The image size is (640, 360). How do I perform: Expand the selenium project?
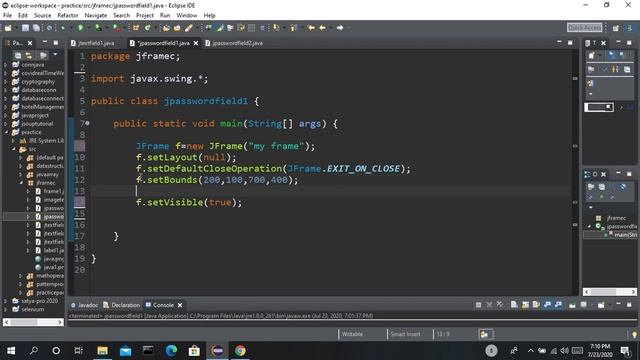pos(6,309)
